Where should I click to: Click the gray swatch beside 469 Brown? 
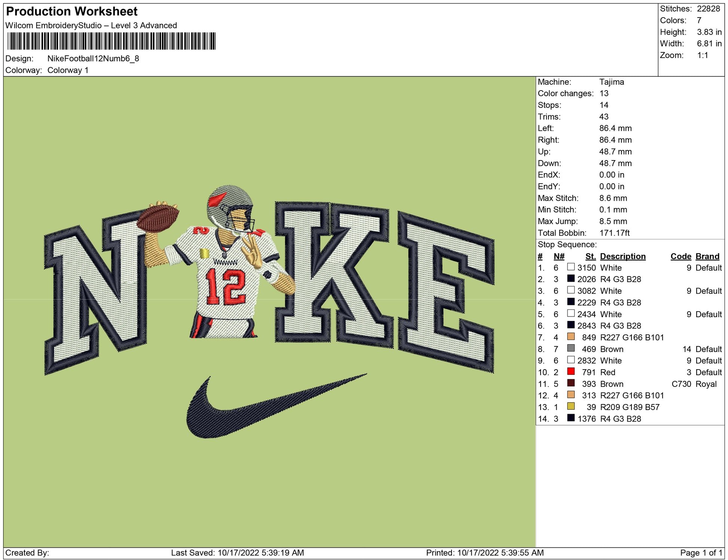[x=571, y=348]
